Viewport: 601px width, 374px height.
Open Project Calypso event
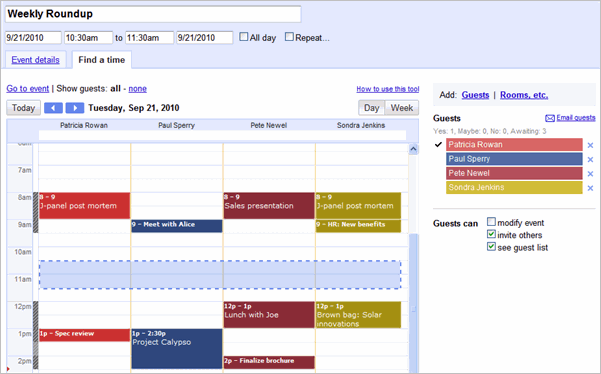[x=177, y=349]
